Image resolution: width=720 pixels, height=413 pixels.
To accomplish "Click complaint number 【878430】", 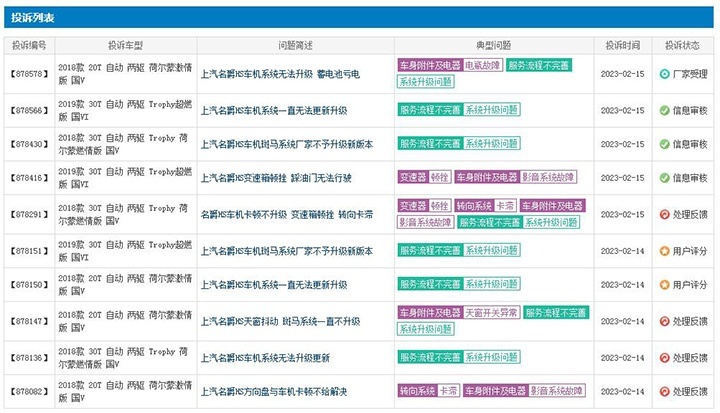I will tap(29, 144).
